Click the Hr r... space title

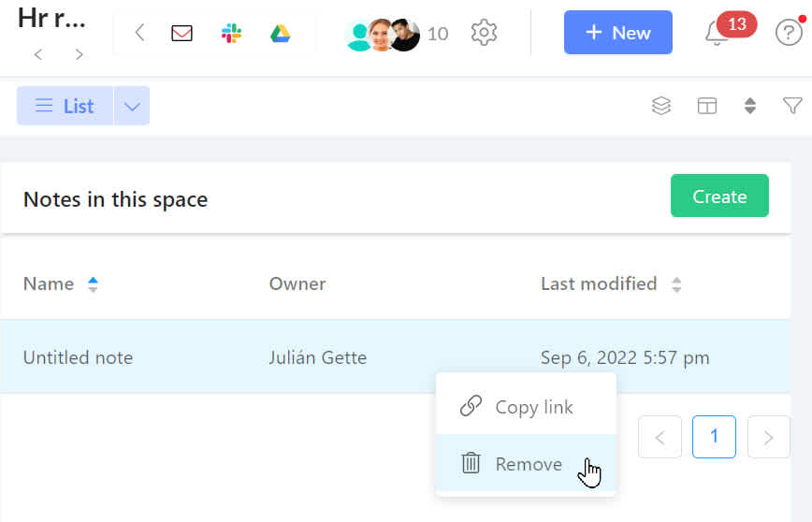coord(51,19)
